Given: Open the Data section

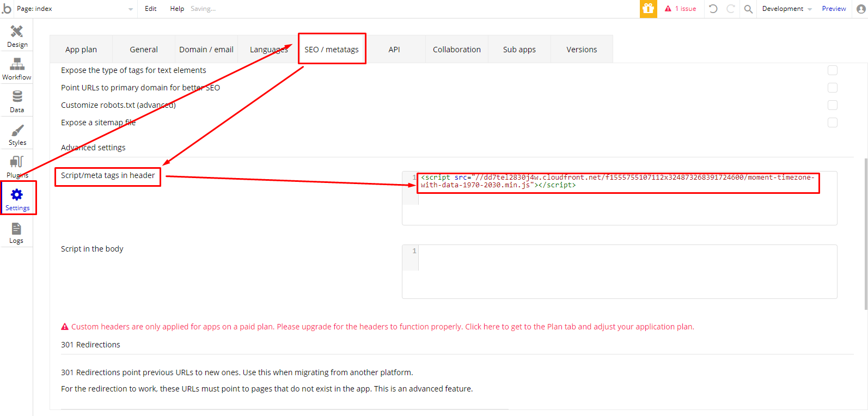Looking at the screenshot, I should (17, 102).
